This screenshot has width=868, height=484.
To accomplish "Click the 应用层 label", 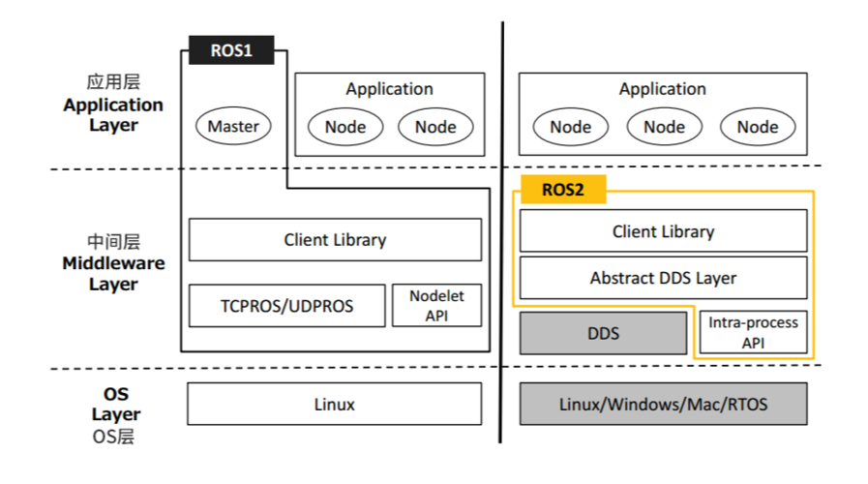I will pos(113,82).
